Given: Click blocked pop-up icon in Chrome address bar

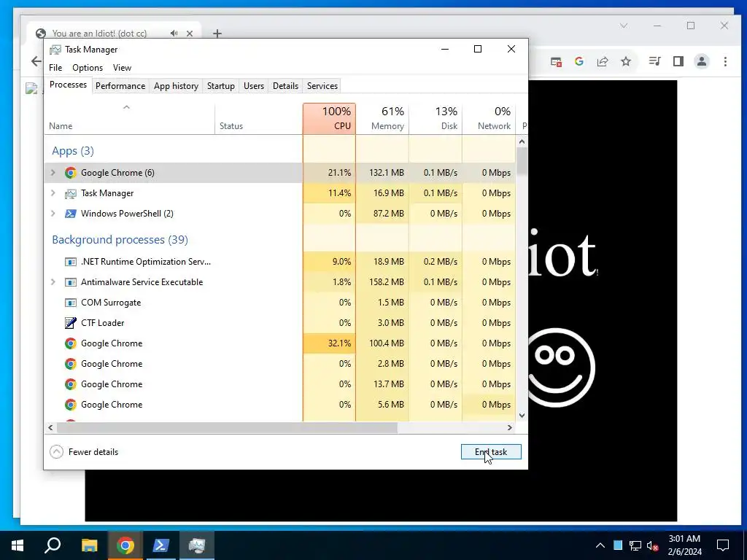Looking at the screenshot, I should (556, 62).
